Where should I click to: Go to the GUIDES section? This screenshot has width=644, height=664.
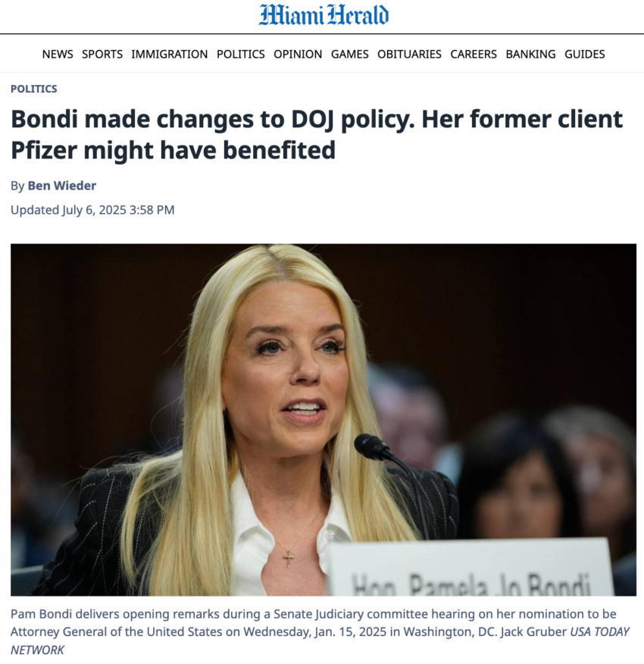pos(585,55)
